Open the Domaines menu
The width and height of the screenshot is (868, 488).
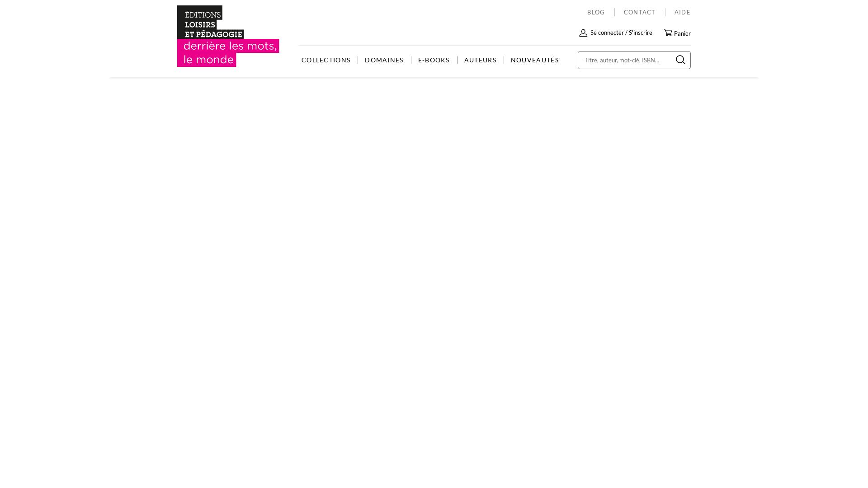pyautogui.click(x=384, y=60)
